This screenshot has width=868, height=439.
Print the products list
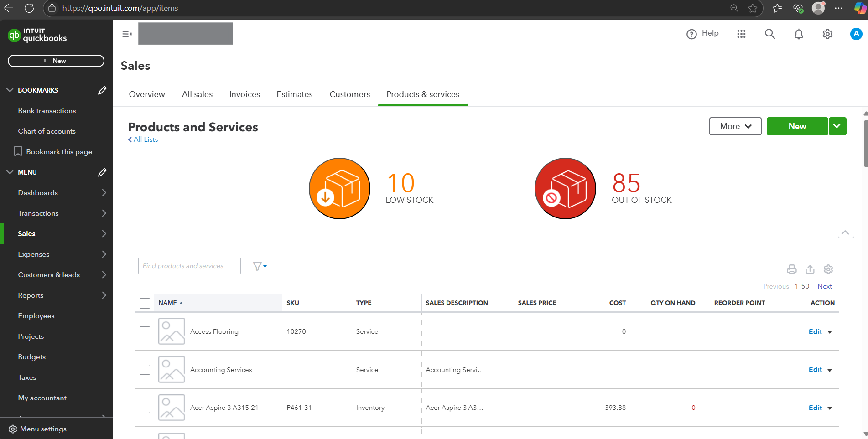click(x=792, y=269)
